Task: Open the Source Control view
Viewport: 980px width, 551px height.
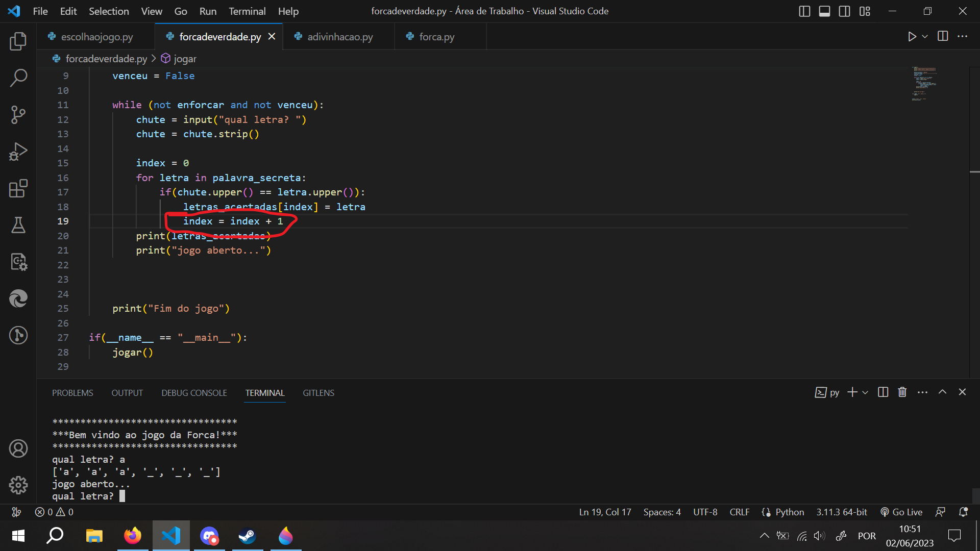Action: tap(18, 115)
